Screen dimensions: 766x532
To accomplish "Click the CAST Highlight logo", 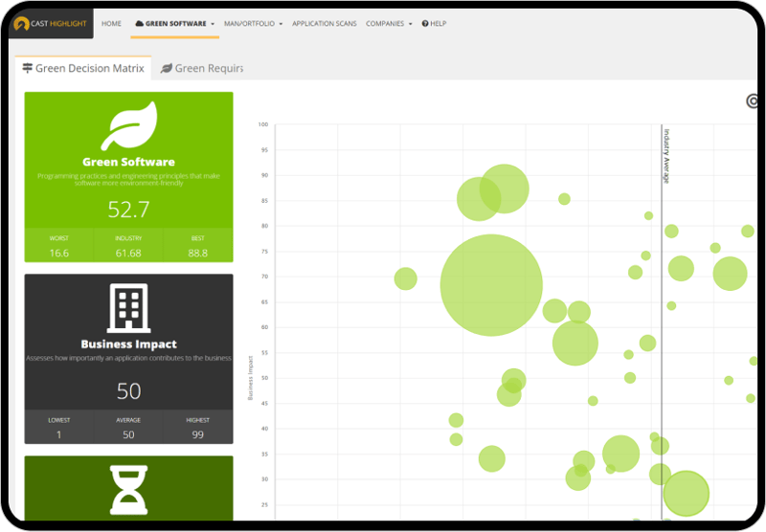I will [52, 23].
